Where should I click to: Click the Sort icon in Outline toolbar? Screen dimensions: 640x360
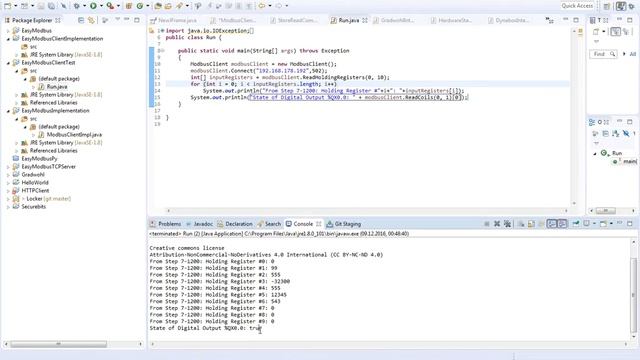click(616, 133)
